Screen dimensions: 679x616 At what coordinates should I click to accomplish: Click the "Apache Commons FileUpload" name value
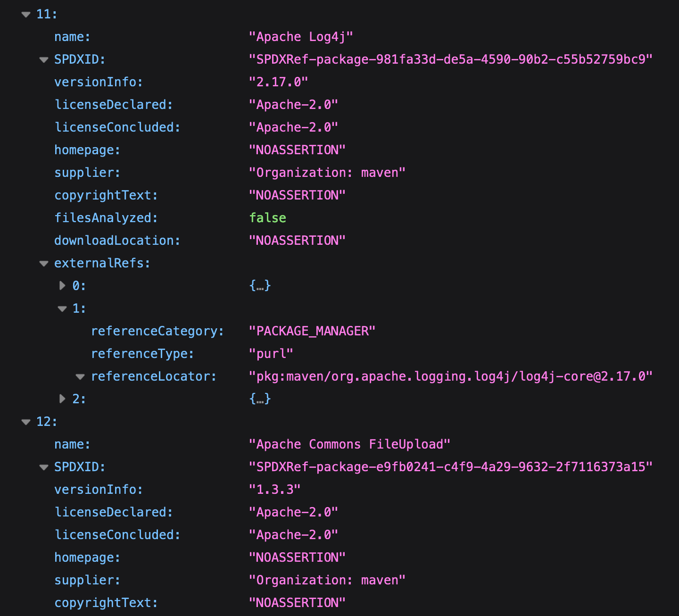tap(349, 444)
